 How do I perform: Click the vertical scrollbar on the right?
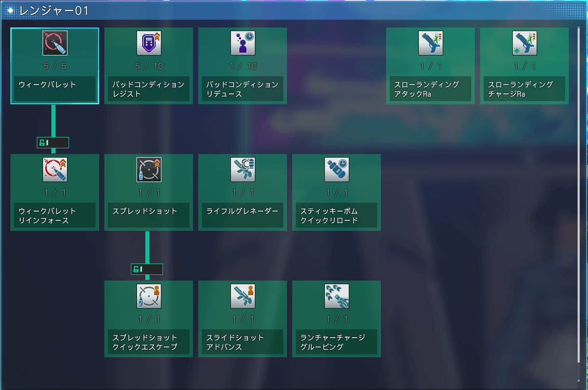[579, 202]
